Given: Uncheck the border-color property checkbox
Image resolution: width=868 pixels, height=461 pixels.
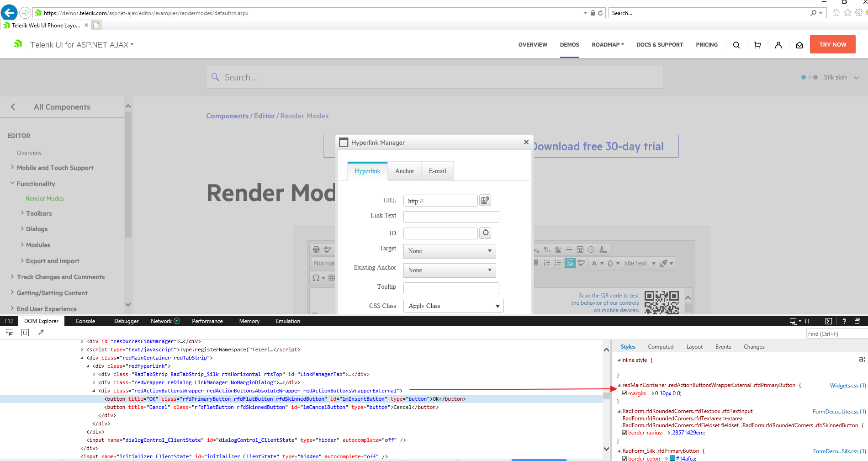Looking at the screenshot, I should point(625,458).
